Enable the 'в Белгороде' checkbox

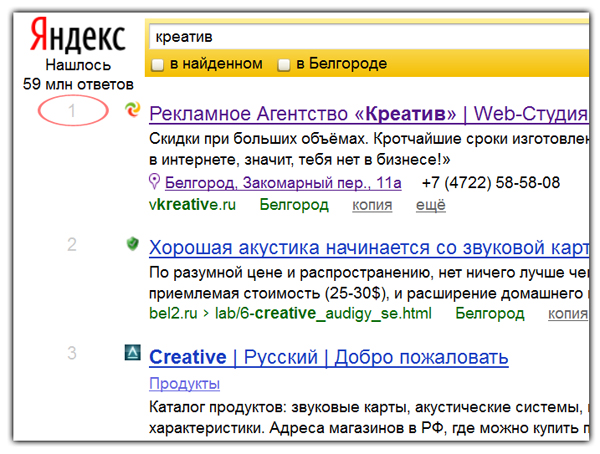[284, 65]
